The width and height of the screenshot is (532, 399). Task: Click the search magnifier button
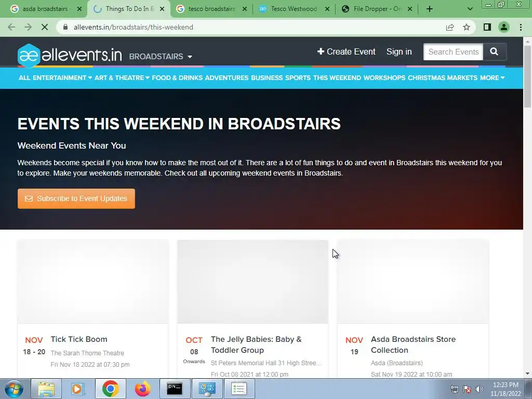click(x=495, y=51)
